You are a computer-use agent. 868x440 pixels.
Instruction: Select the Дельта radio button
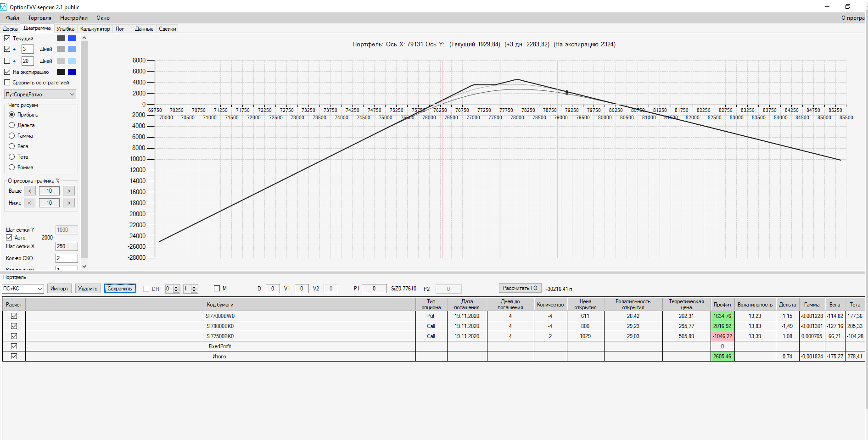tap(12, 125)
